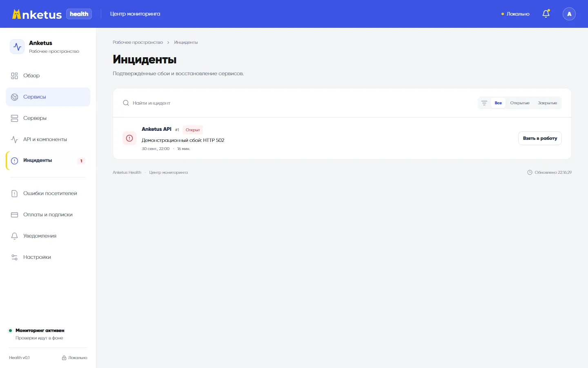588x368 pixels.
Task: Select the Все filter tab
Action: [x=498, y=103]
